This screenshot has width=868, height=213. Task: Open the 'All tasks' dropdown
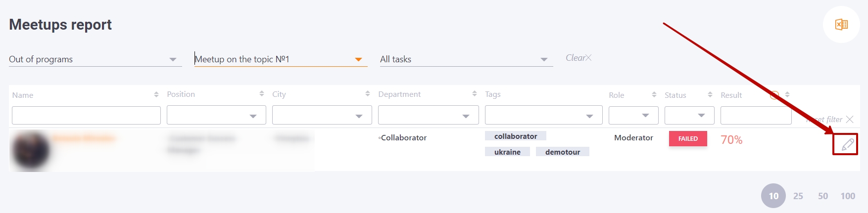click(466, 59)
